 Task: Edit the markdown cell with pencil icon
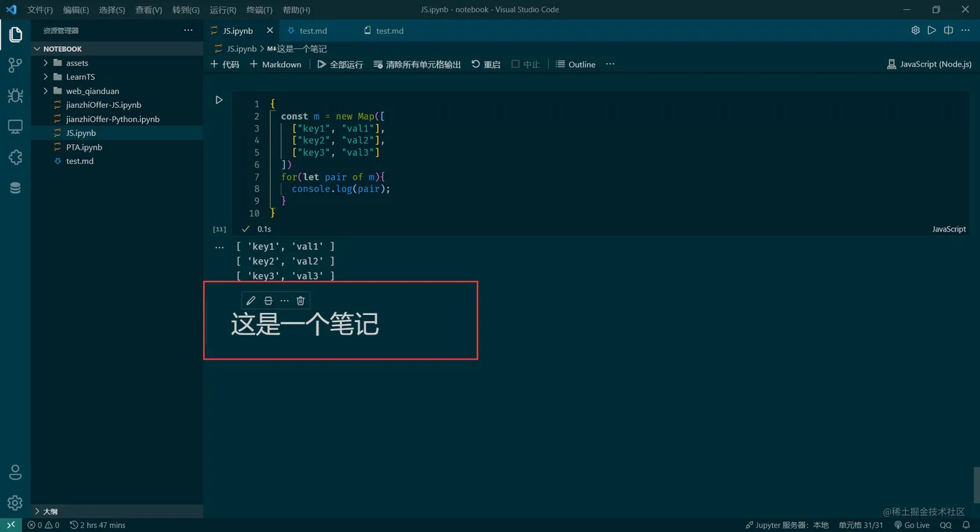[251, 300]
